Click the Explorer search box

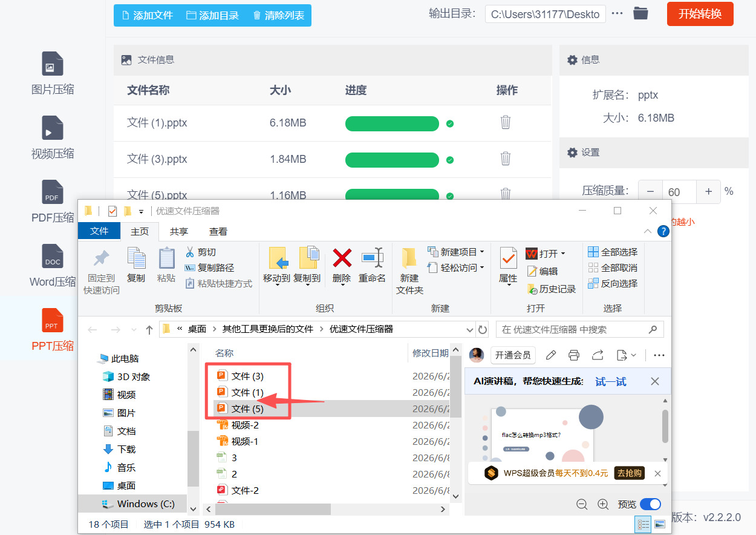[580, 330]
